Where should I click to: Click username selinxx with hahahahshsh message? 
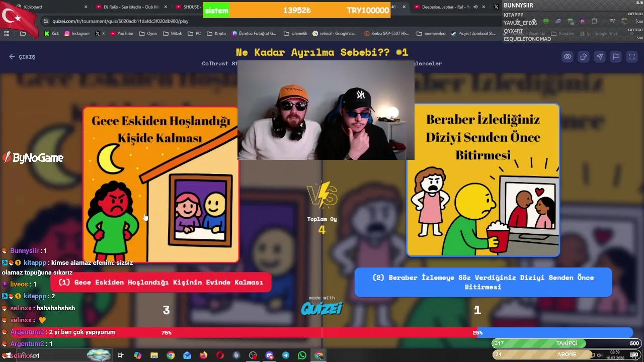21,308
